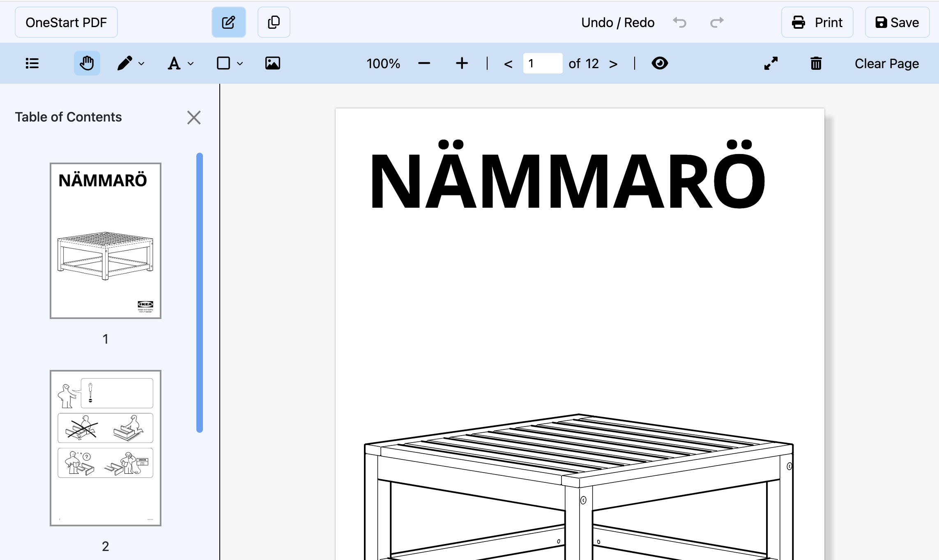Click the OneStart PDF button
939x560 pixels.
(66, 22)
